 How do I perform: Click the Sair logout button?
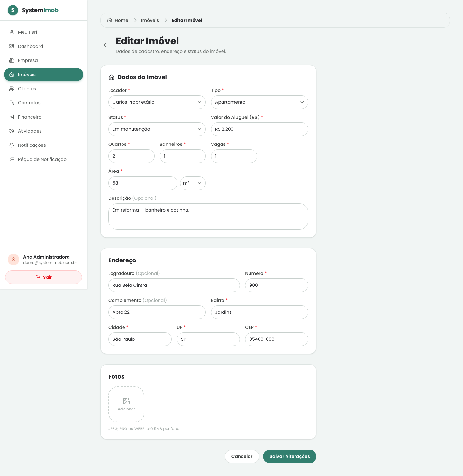point(43,277)
